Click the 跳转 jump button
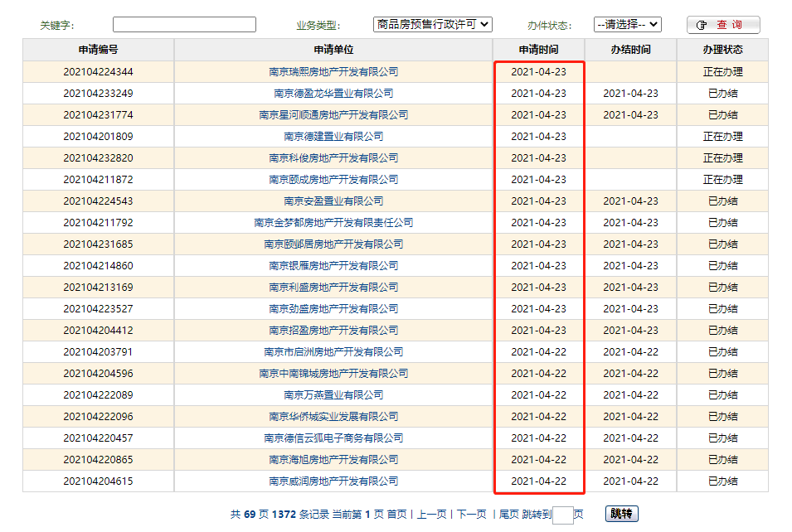The width and height of the screenshot is (792, 532). pos(621,514)
